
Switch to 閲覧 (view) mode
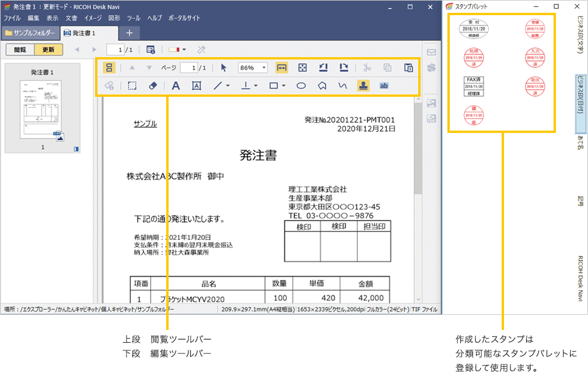[x=20, y=50]
